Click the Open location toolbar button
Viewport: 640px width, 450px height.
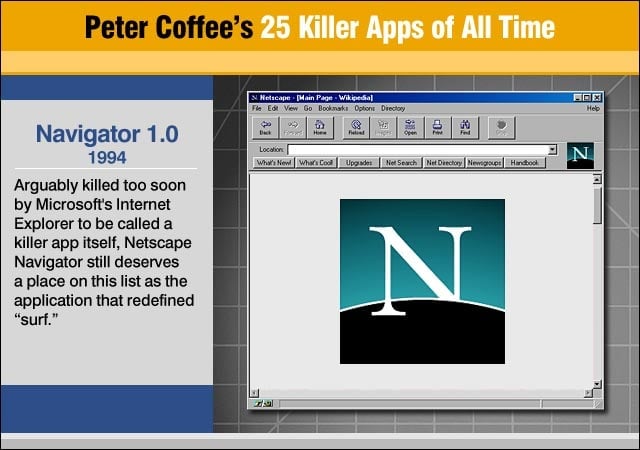410,127
